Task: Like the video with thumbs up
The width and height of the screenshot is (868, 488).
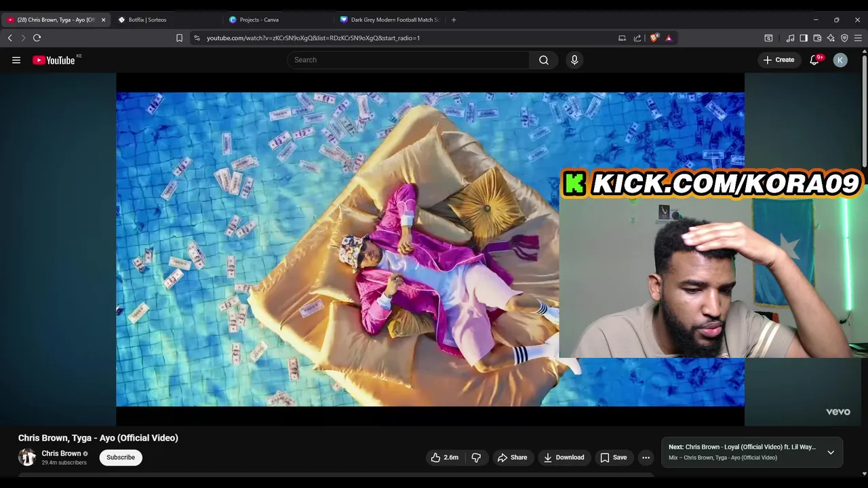Action: [x=444, y=457]
